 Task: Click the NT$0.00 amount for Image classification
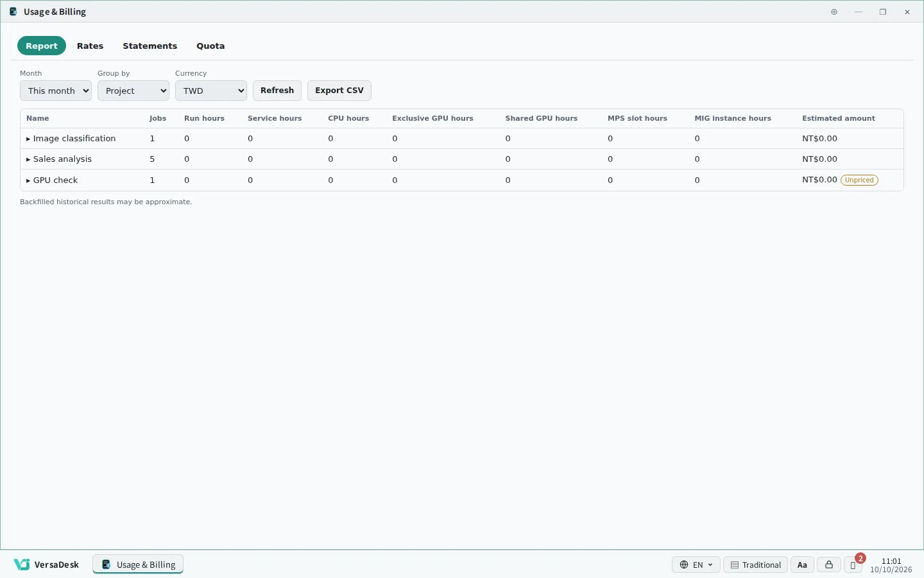[819, 139]
